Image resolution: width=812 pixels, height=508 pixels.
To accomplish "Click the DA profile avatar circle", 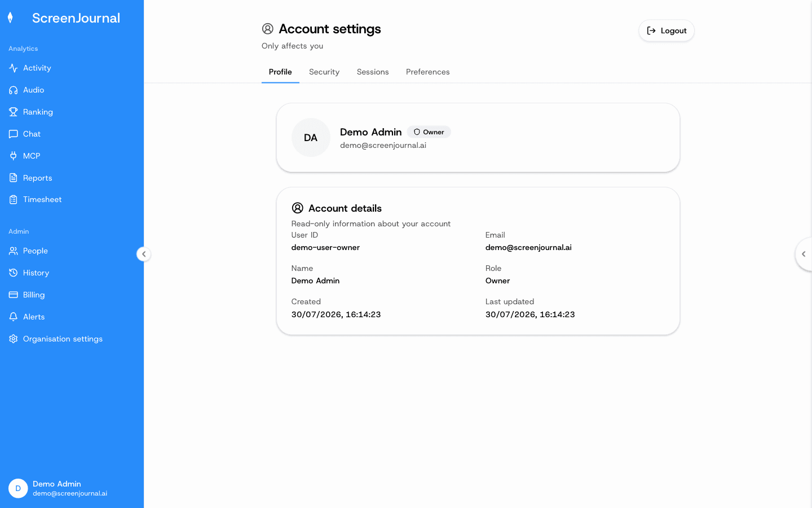I will pyautogui.click(x=311, y=138).
